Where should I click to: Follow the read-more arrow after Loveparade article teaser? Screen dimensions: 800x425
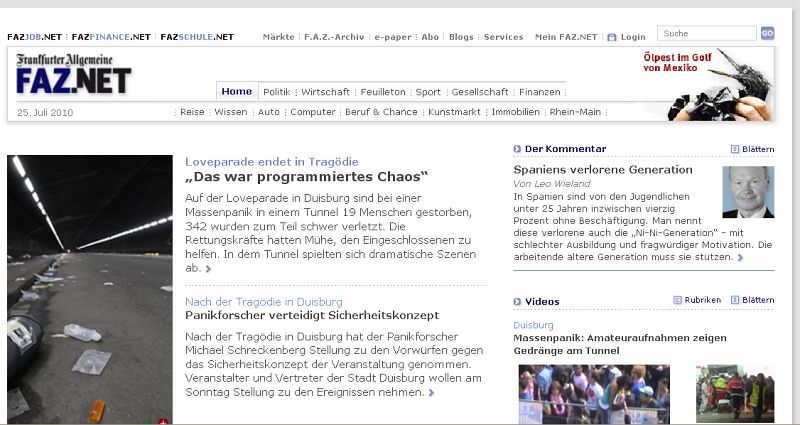point(208,269)
